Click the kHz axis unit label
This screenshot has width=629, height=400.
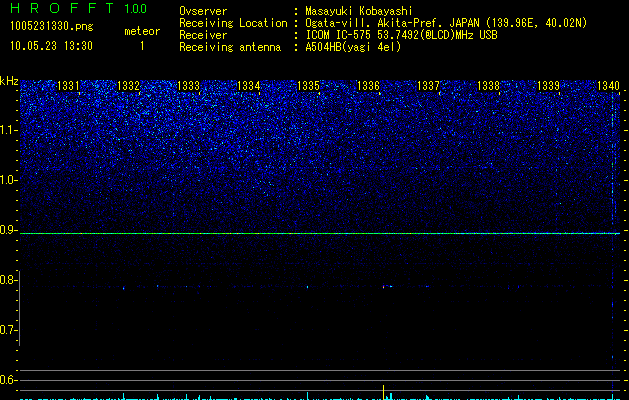[9, 81]
